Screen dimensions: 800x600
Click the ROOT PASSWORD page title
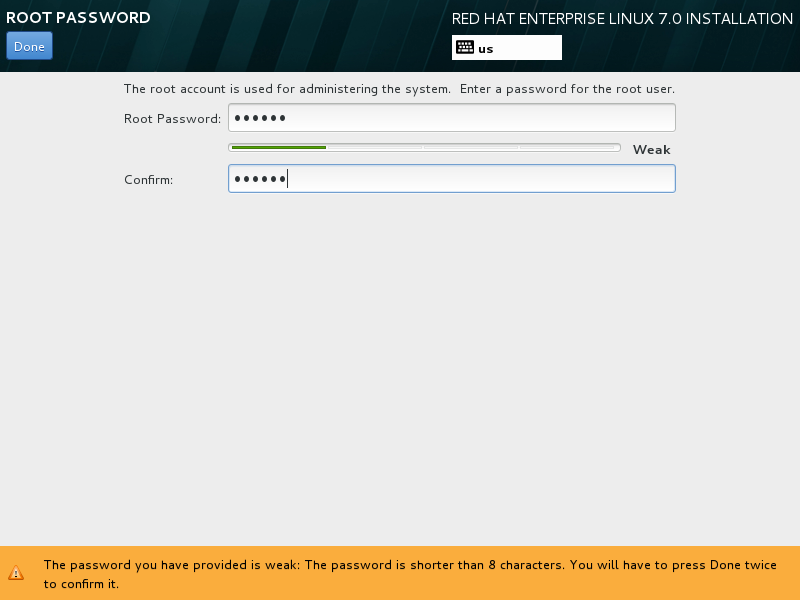(x=78, y=18)
